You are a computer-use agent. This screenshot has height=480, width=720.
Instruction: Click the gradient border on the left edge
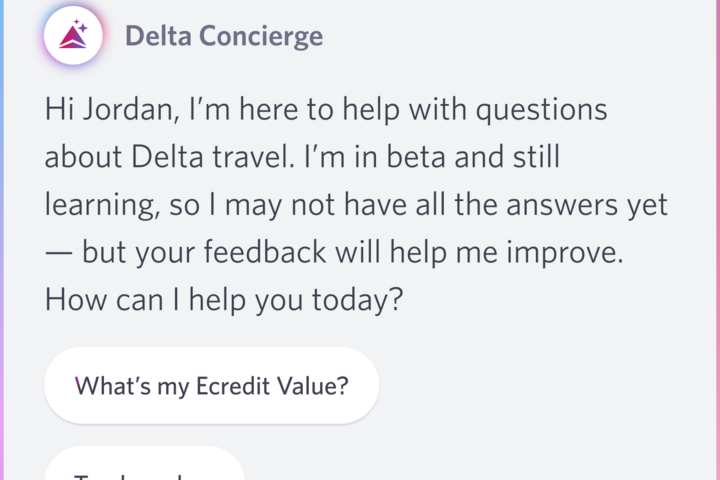[x=2, y=240]
